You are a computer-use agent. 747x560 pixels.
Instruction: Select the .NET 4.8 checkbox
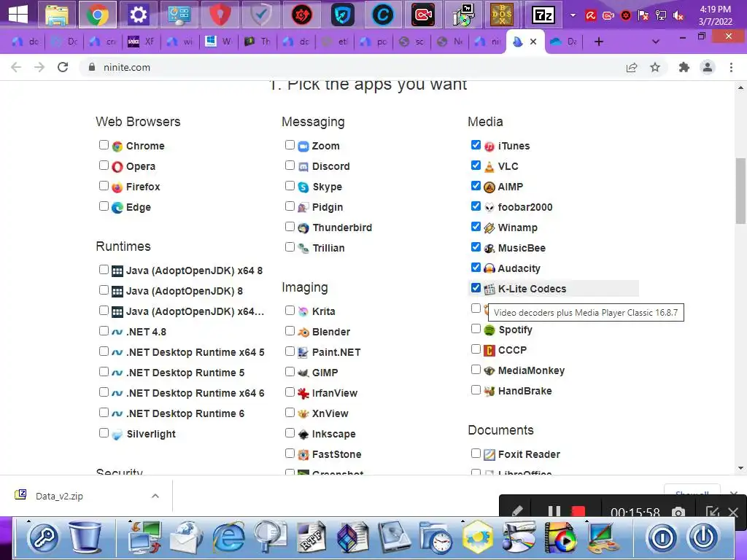(x=104, y=330)
